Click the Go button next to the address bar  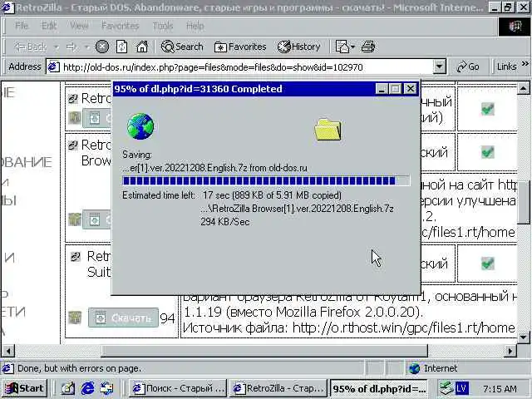pos(468,66)
